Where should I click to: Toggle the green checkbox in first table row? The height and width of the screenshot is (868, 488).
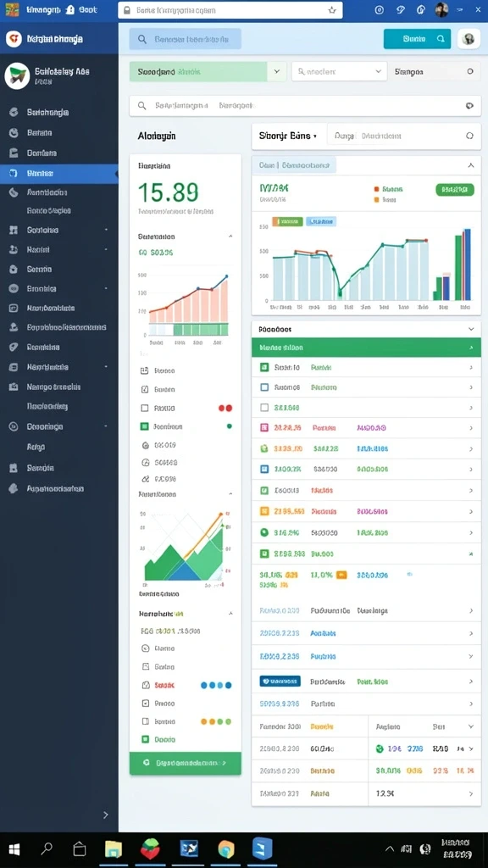click(264, 367)
